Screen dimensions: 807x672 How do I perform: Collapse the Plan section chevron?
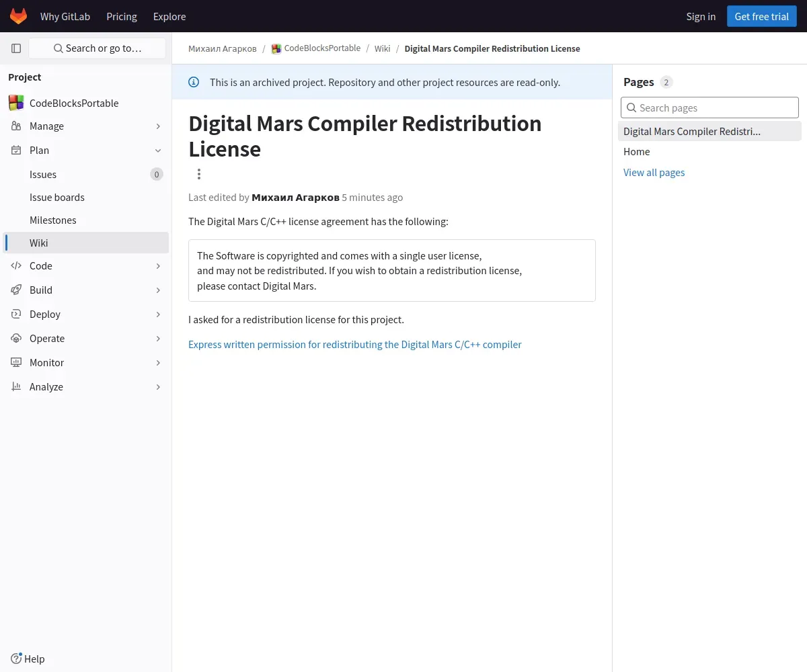pos(158,151)
